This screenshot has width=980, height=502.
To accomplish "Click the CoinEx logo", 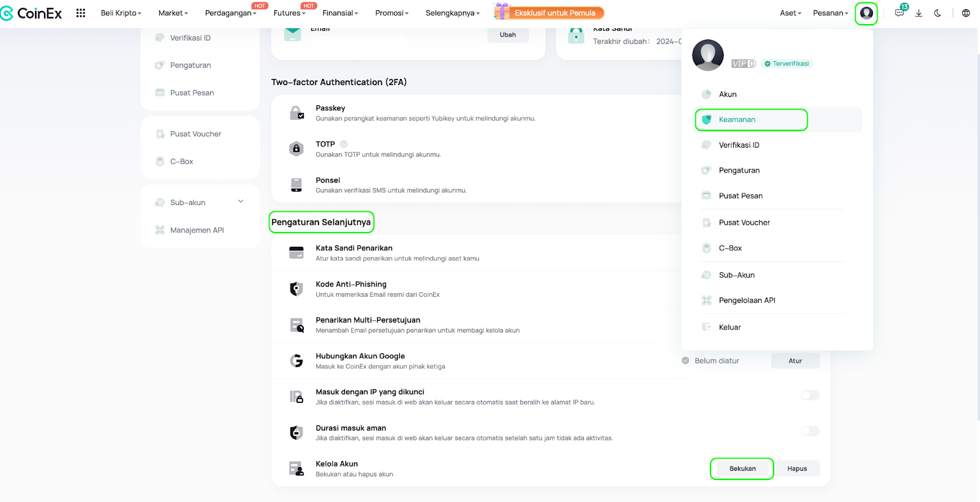I will [x=31, y=13].
